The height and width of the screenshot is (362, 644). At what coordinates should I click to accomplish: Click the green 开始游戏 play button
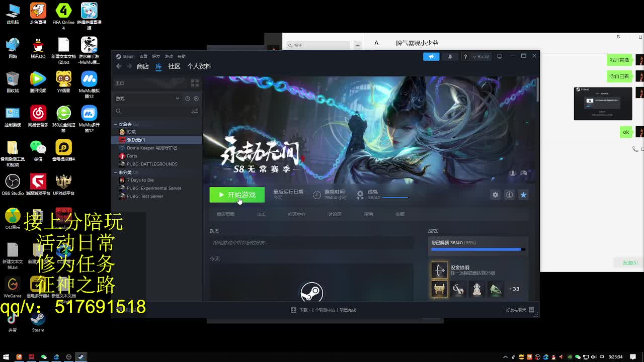point(237,195)
